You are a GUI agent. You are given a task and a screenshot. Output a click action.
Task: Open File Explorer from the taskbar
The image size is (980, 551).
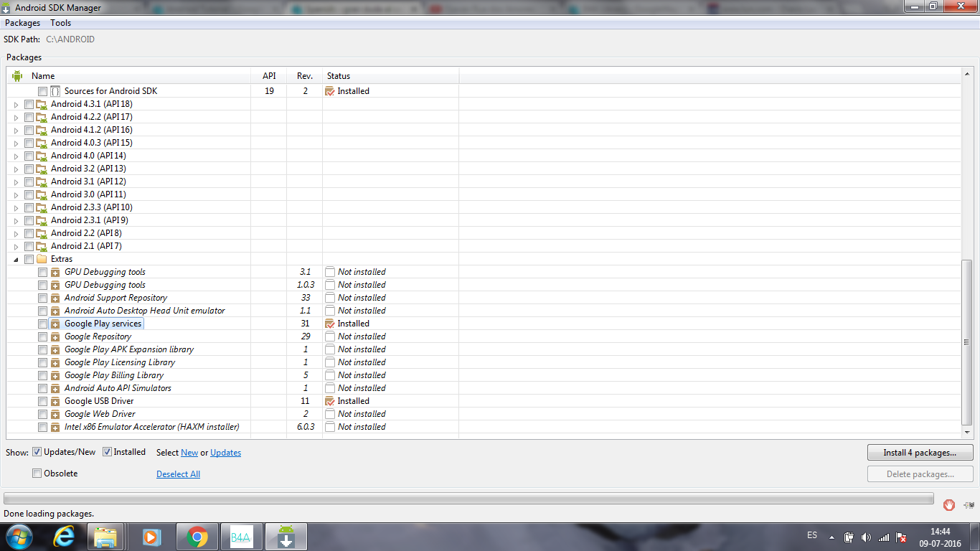106,537
